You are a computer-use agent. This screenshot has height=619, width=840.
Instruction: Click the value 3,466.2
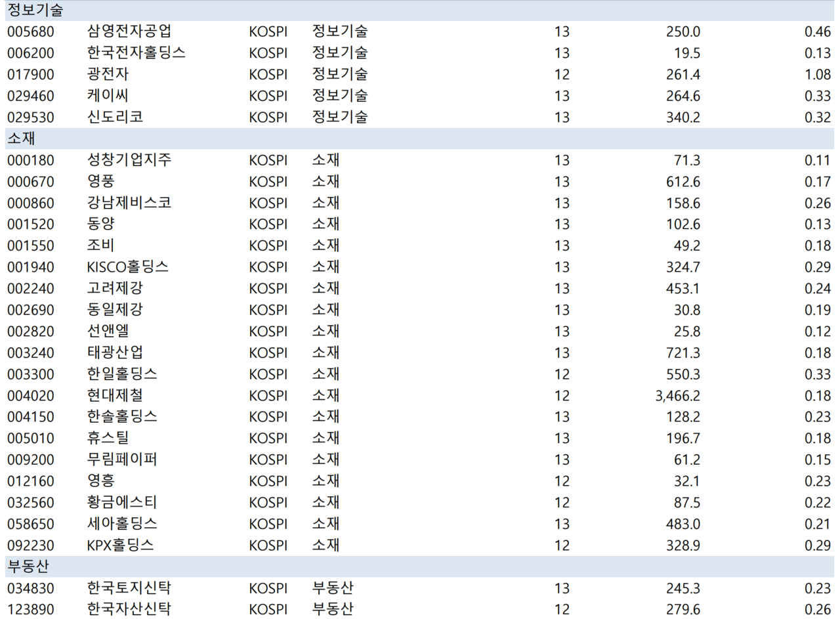pos(678,395)
